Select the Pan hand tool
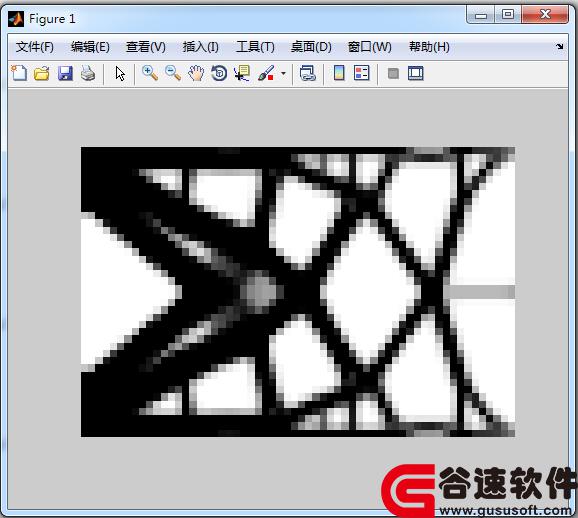Viewport: 578px width, 518px height. (x=196, y=73)
